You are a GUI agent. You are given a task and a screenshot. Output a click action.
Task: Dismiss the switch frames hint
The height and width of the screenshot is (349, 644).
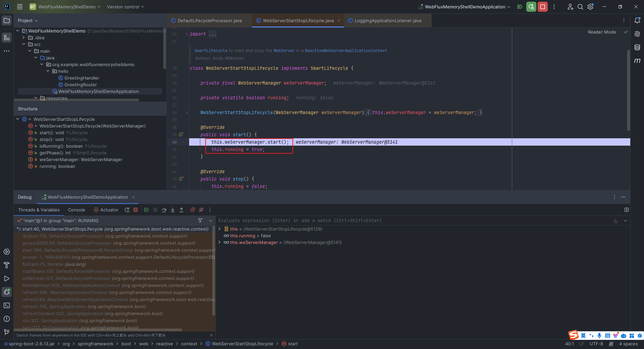coord(211,335)
